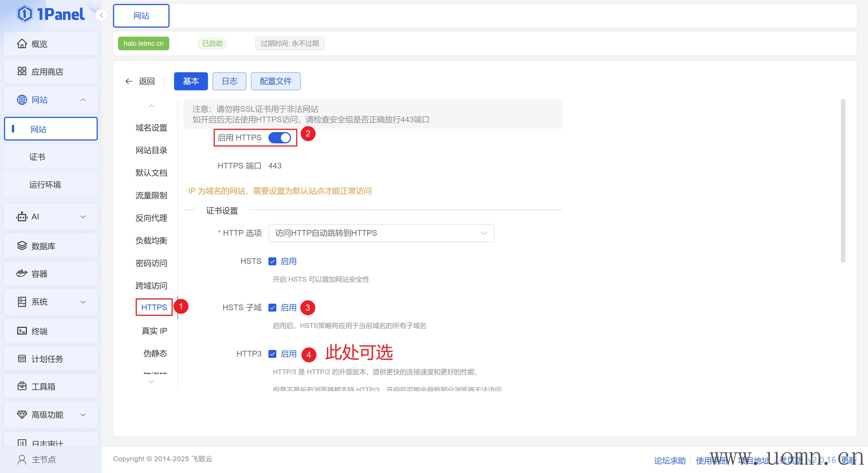Viewport: 868px width, 473px height.
Task: Open 应用商店 via its grid icon
Action: [x=22, y=71]
